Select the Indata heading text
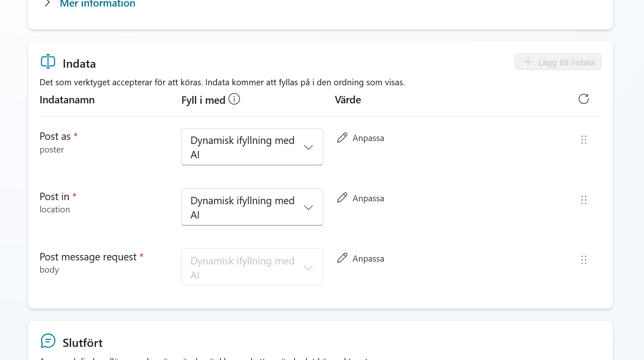Screen dimensions: 644x360 coord(79,64)
